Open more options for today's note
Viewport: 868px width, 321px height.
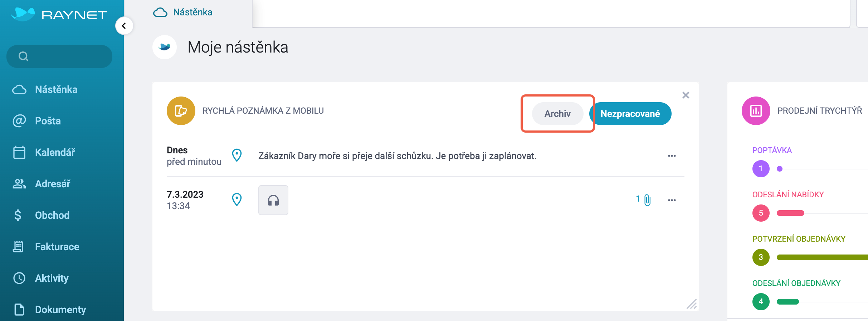pos(672,156)
